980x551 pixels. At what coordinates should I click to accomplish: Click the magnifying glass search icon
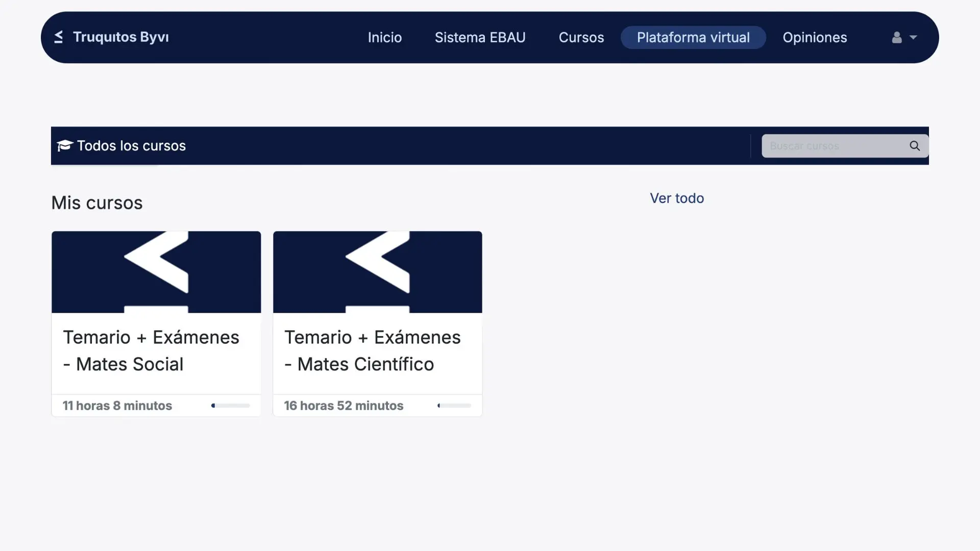click(915, 146)
